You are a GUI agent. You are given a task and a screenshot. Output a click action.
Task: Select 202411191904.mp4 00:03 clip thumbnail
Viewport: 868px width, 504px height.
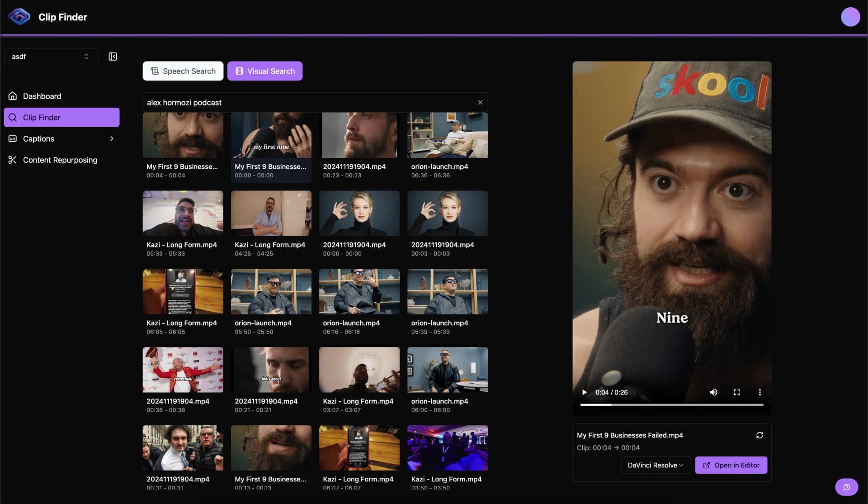coord(448,213)
